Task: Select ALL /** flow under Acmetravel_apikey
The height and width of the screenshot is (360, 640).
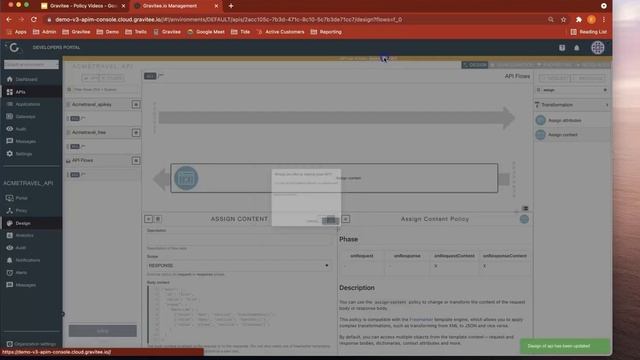Action: pyautogui.click(x=103, y=118)
